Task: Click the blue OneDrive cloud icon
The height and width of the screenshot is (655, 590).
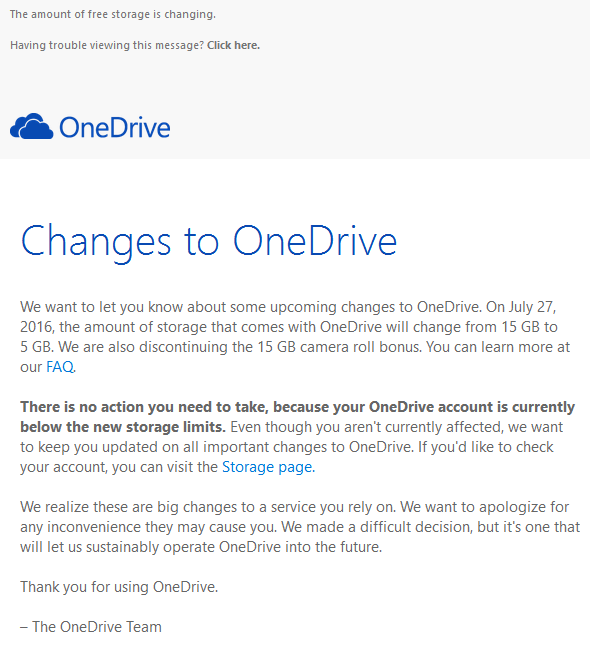Action: tap(32, 126)
